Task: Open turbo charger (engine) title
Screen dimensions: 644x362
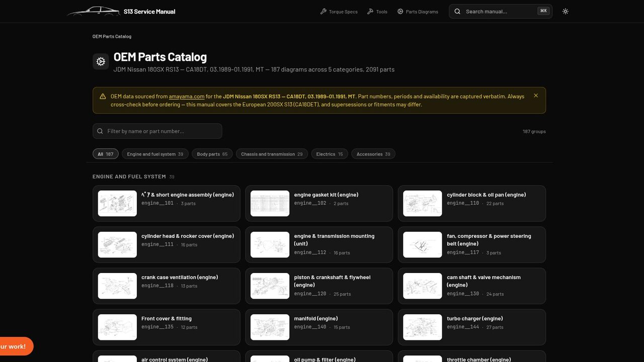Action: pyautogui.click(x=475, y=318)
